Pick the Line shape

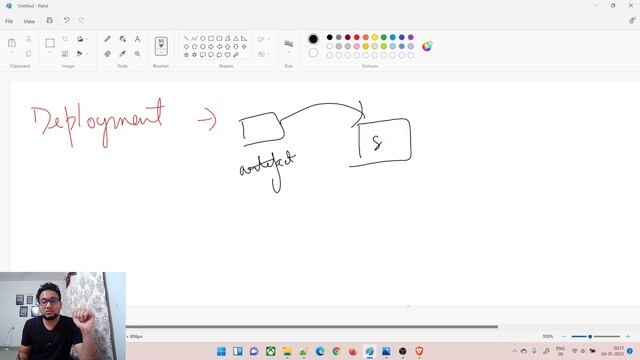point(187,38)
